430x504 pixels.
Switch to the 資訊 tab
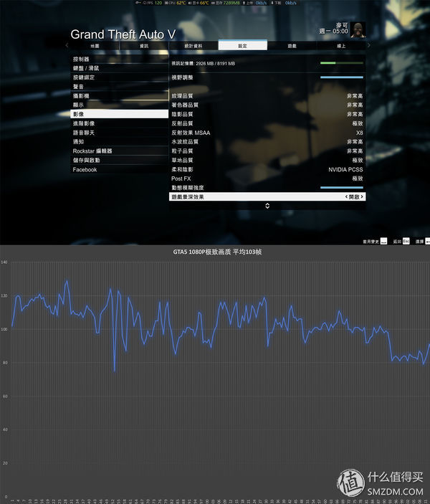[x=144, y=46]
